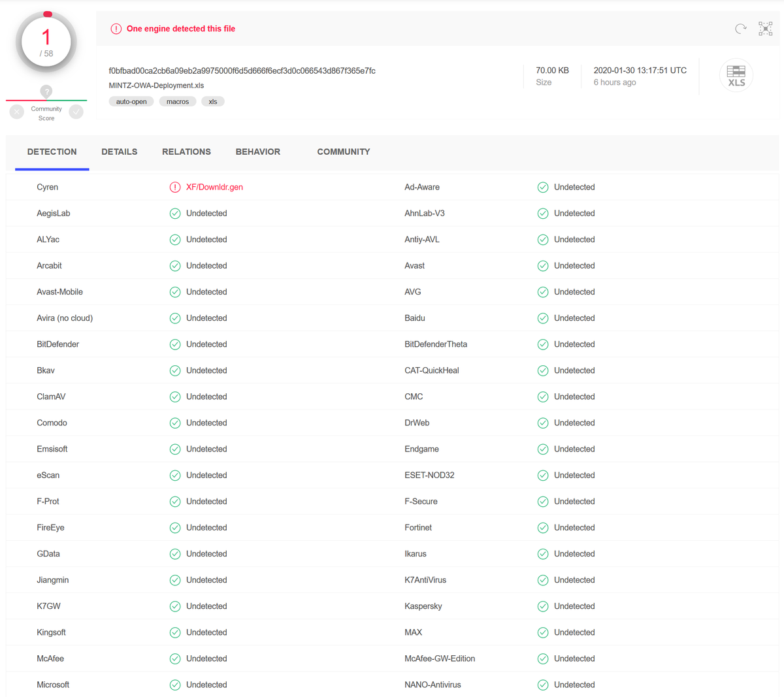Click the 70.00 KB size value
The width and height of the screenshot is (784, 697).
[x=552, y=71]
